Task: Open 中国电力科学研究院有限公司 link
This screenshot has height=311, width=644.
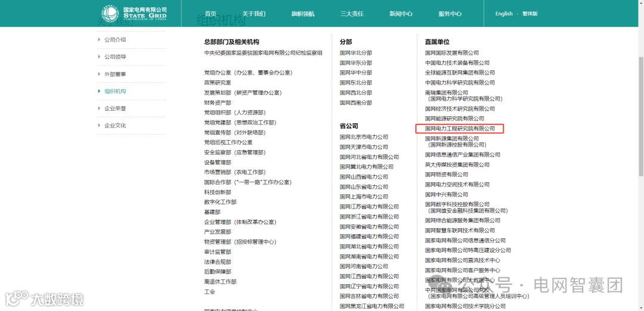Action: pos(460,82)
